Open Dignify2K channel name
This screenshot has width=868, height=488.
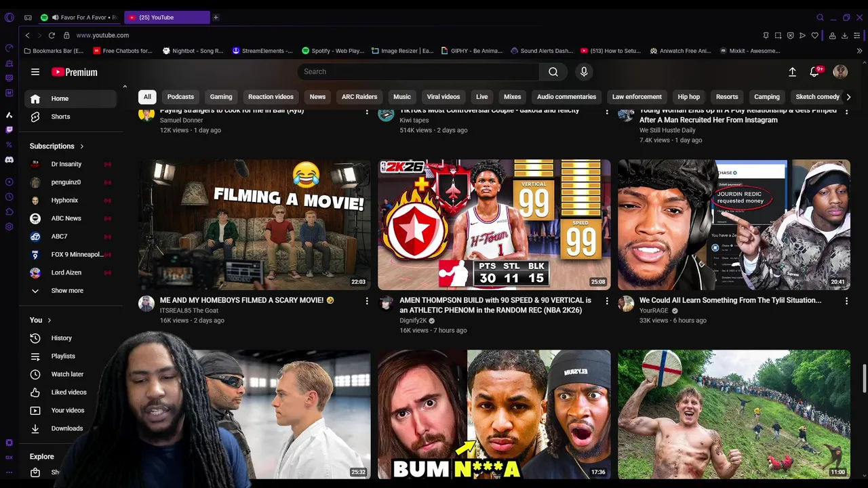413,321
